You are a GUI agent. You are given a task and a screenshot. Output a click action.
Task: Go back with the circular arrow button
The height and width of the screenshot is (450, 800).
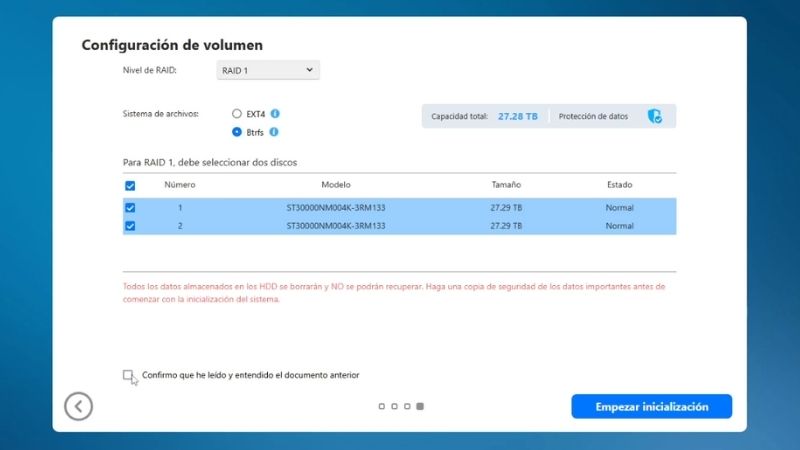point(79,406)
